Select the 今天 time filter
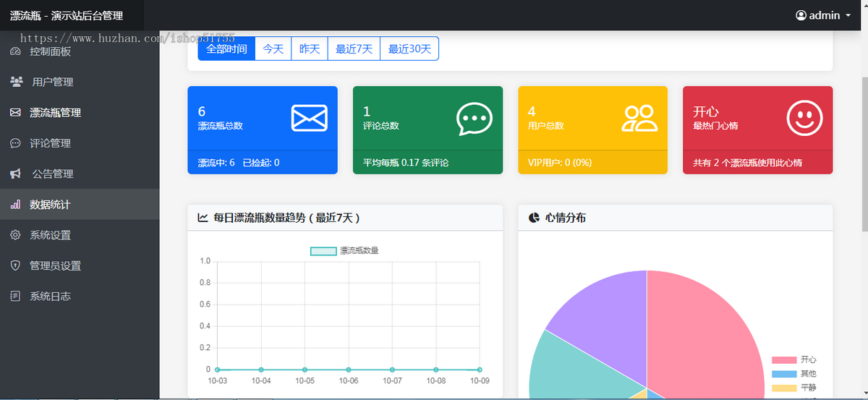The width and height of the screenshot is (868, 400). point(273,49)
